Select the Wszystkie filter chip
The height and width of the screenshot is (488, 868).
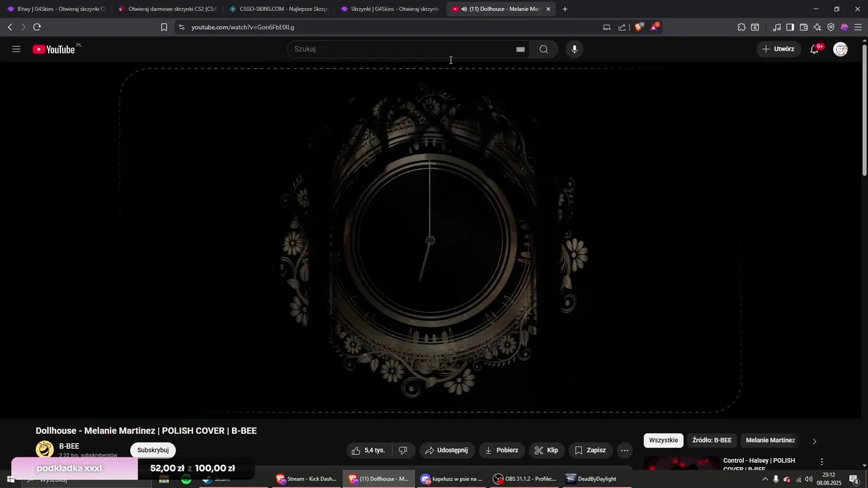663,441
